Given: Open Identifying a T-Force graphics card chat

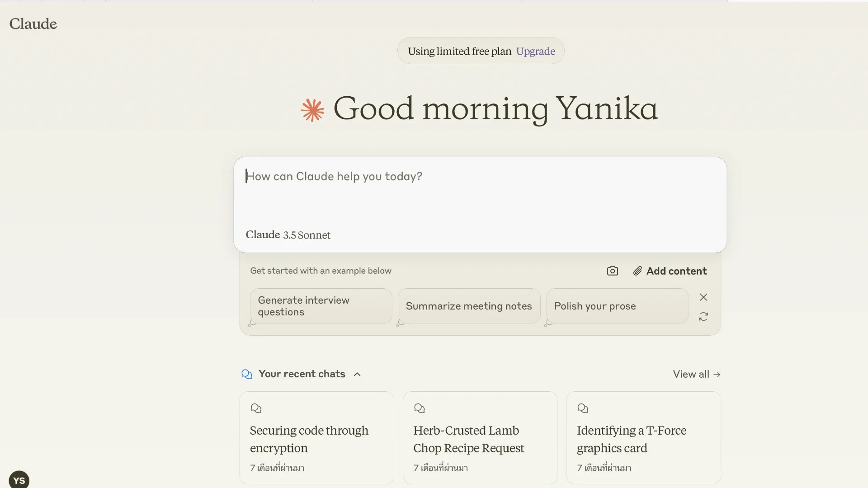Looking at the screenshot, I should pyautogui.click(x=643, y=439).
